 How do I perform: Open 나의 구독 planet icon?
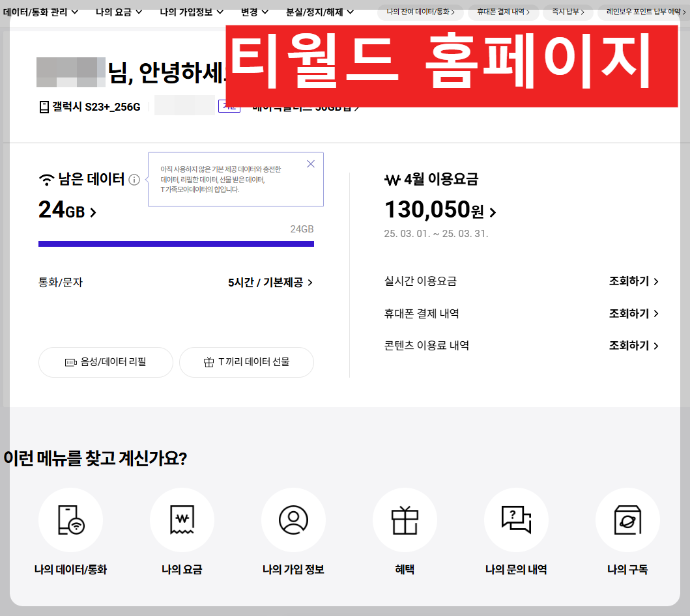(627, 520)
